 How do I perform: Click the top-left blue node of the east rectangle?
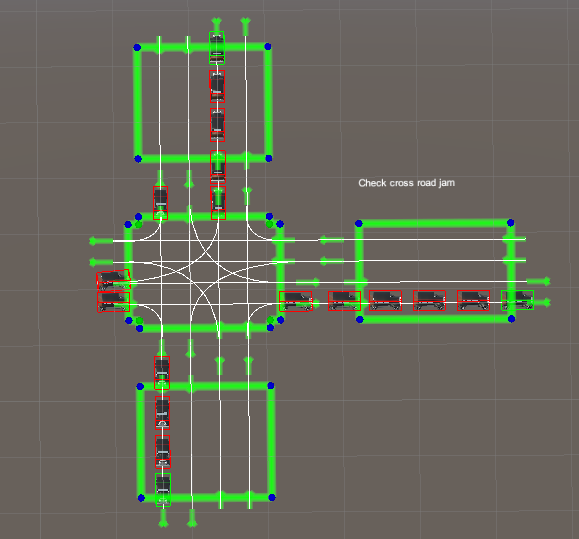pyautogui.click(x=359, y=223)
